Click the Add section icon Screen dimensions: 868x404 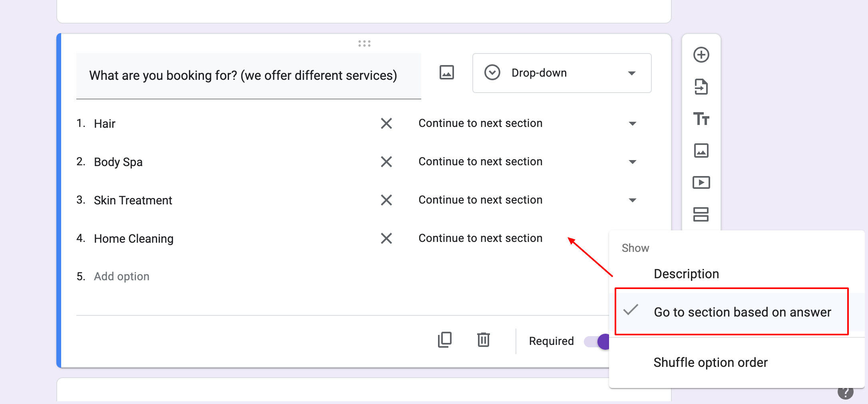[701, 214]
